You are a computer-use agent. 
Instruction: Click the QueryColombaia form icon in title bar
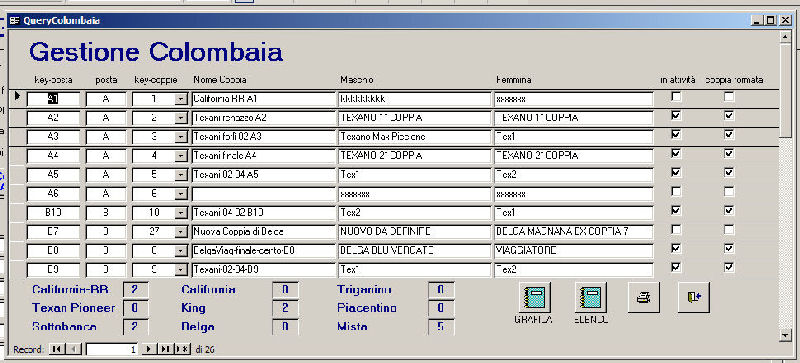(x=15, y=21)
